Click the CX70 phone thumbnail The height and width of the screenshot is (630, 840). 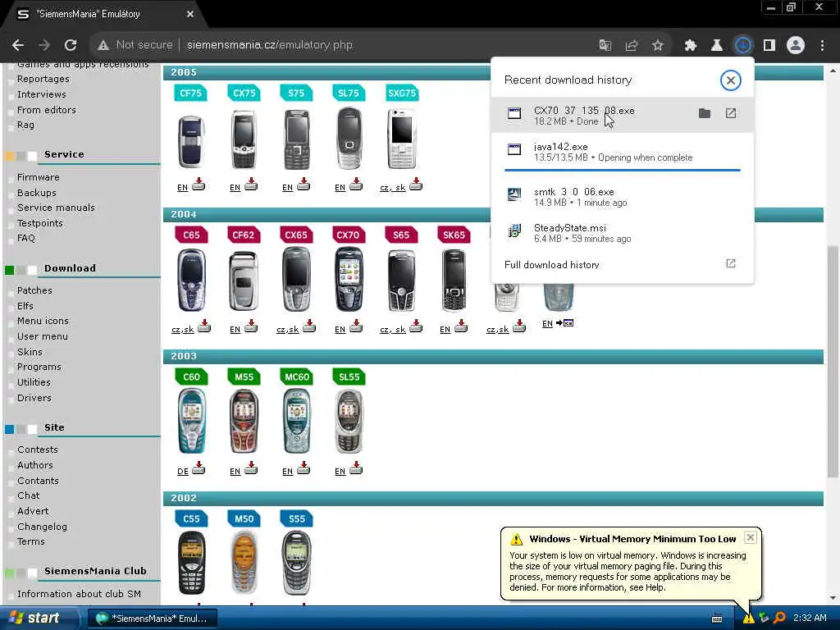349,279
